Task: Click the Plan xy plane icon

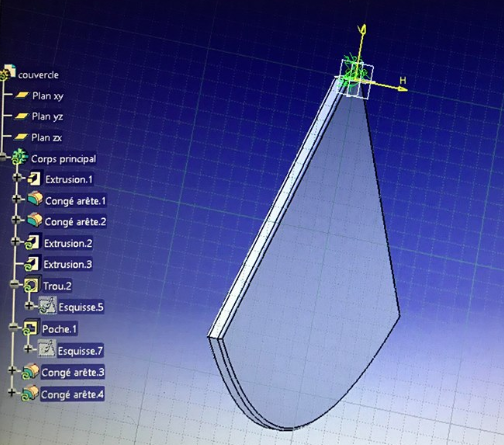Action: coord(22,95)
